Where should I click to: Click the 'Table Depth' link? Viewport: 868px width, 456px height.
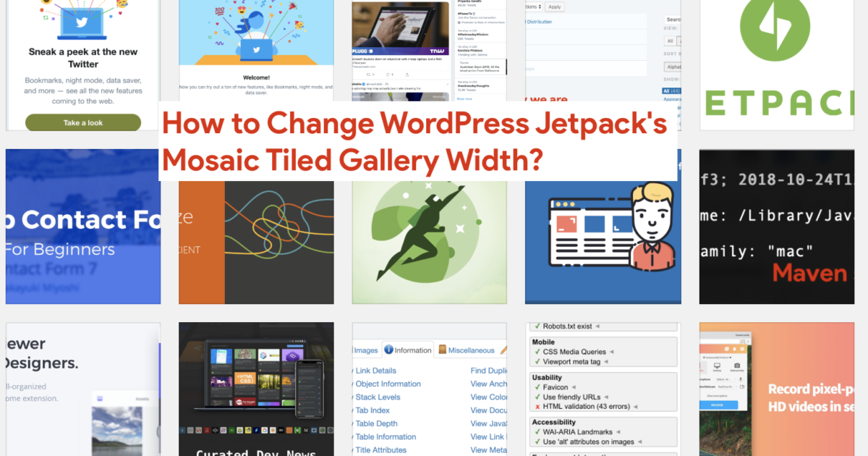[376, 423]
